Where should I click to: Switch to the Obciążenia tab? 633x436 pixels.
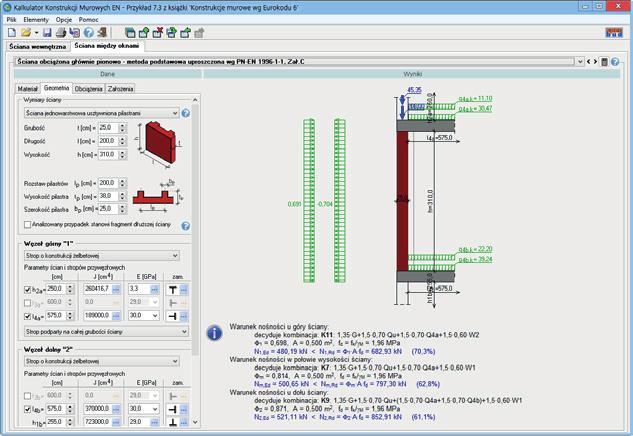pyautogui.click(x=88, y=89)
